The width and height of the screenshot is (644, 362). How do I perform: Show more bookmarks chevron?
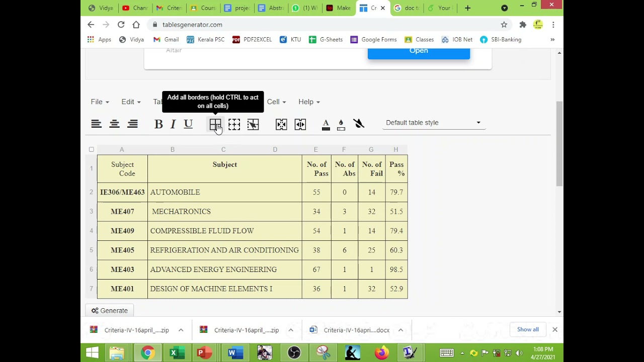click(552, 40)
